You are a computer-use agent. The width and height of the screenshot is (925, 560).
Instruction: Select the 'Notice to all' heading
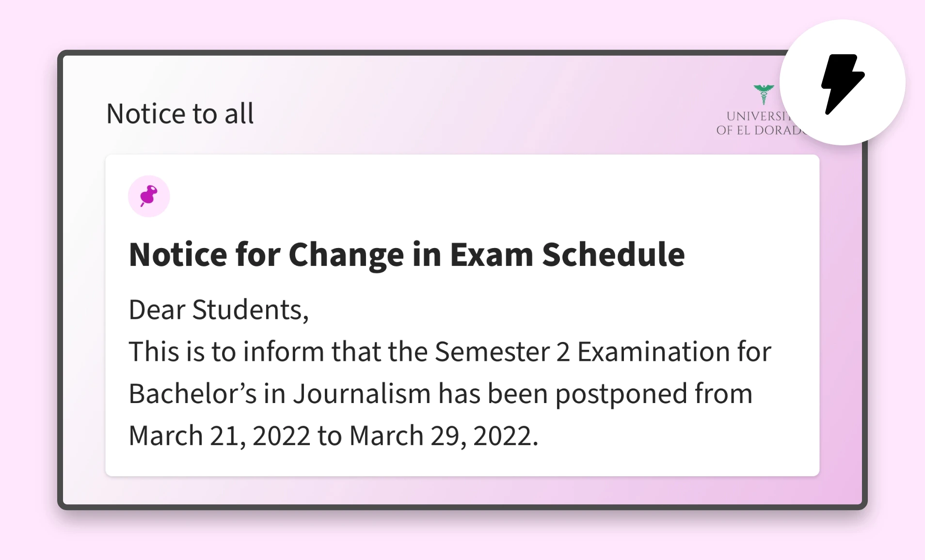(180, 114)
